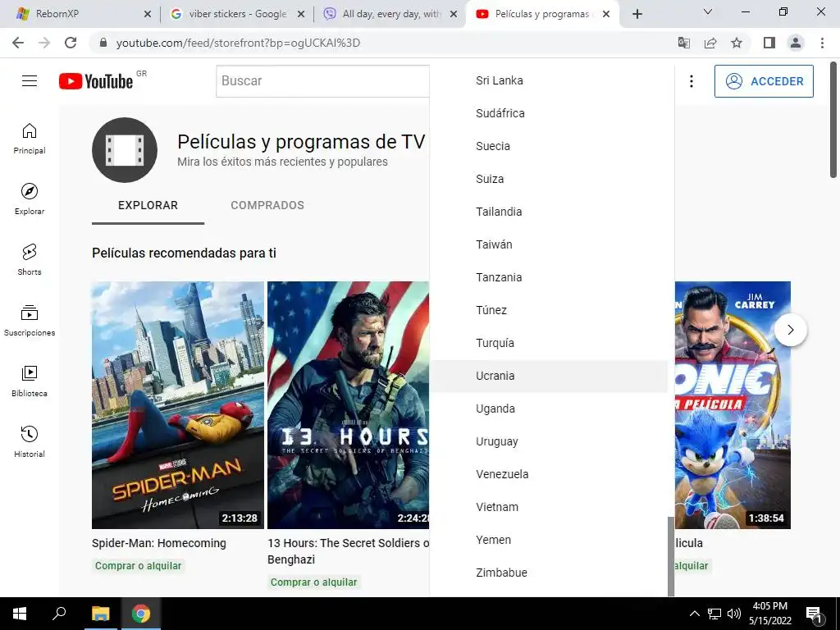Select Sudáfrica from country list

tap(550, 113)
